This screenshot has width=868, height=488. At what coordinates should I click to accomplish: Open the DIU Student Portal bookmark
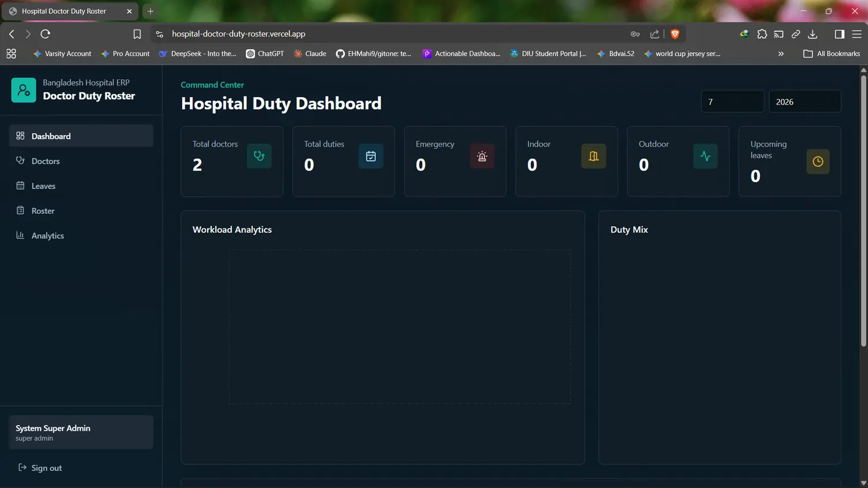(548, 54)
